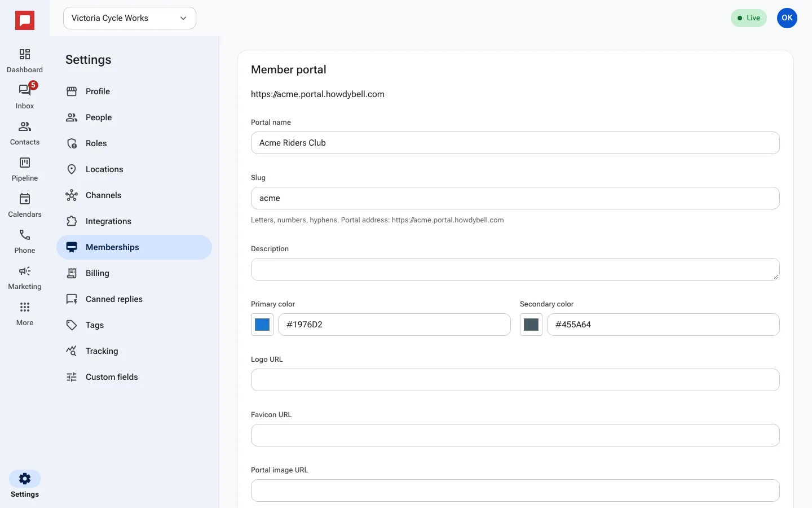Select the Memberships settings item
This screenshot has height=508, width=812.
pyautogui.click(x=134, y=247)
